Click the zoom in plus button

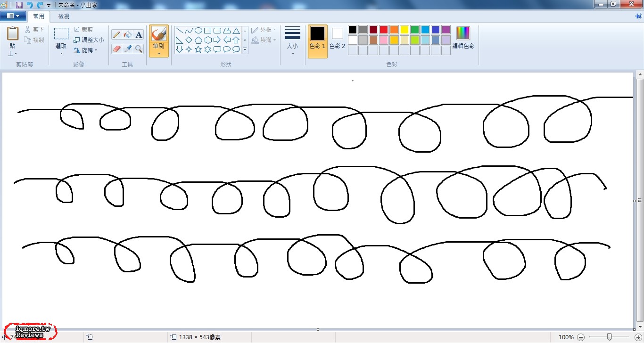click(637, 337)
